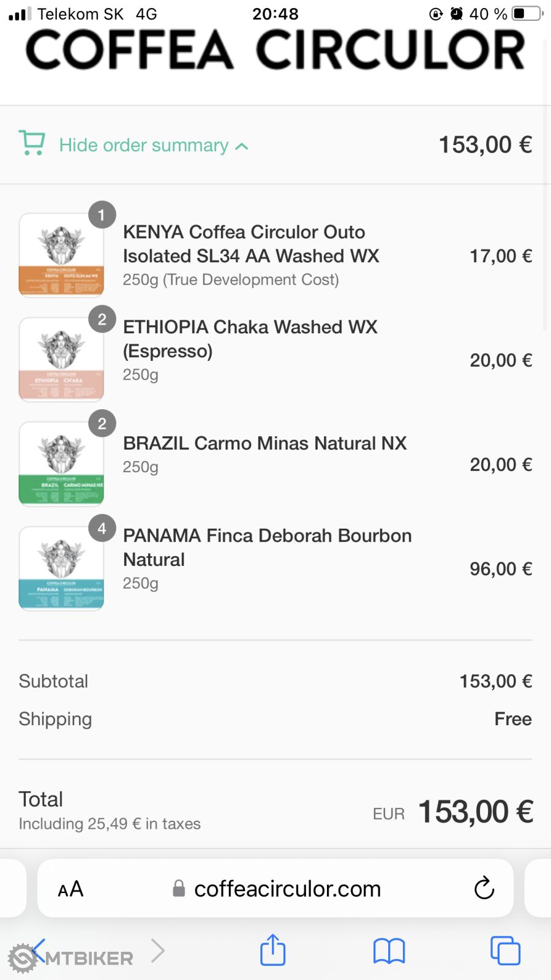The image size is (551, 980).
Task: Open the Kenya coffee product thumbnail
Action: click(x=61, y=255)
